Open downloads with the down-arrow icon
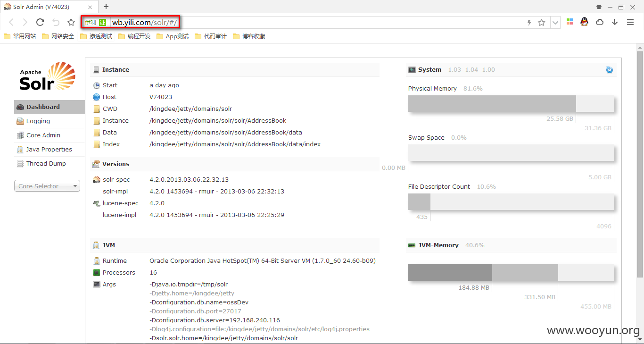The image size is (644, 344). pos(615,22)
